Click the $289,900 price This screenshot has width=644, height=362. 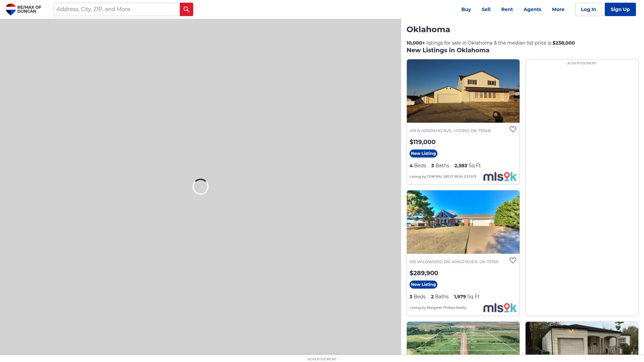click(x=424, y=273)
